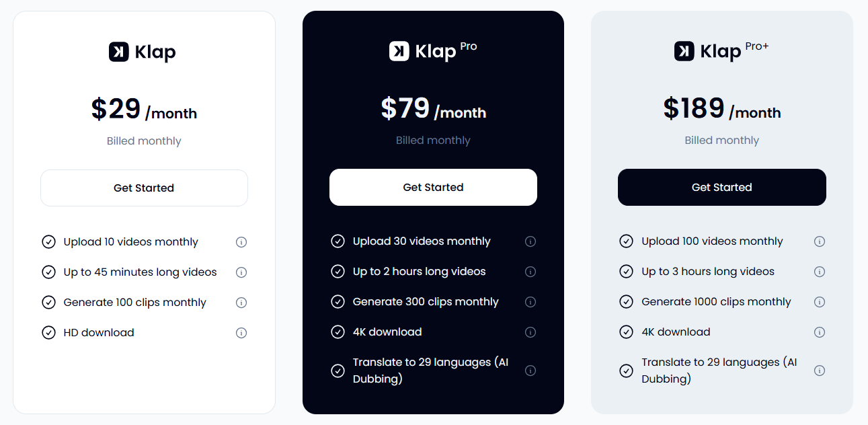Click info icon for Generate 300 clips monthly

(x=530, y=302)
